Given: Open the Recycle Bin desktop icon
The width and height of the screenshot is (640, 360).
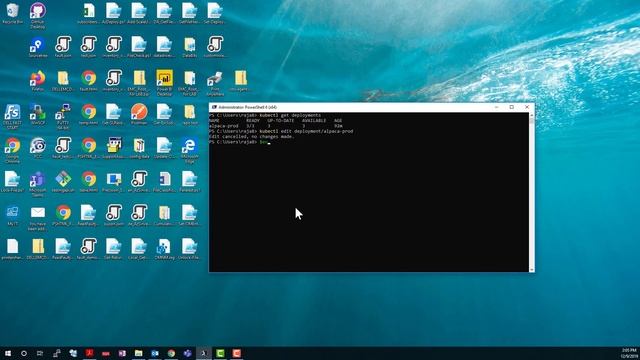Looking at the screenshot, I should (12, 13).
